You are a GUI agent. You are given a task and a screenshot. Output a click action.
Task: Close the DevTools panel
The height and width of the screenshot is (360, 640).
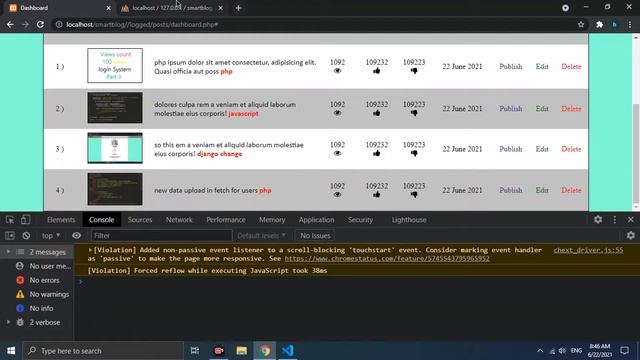(631, 220)
